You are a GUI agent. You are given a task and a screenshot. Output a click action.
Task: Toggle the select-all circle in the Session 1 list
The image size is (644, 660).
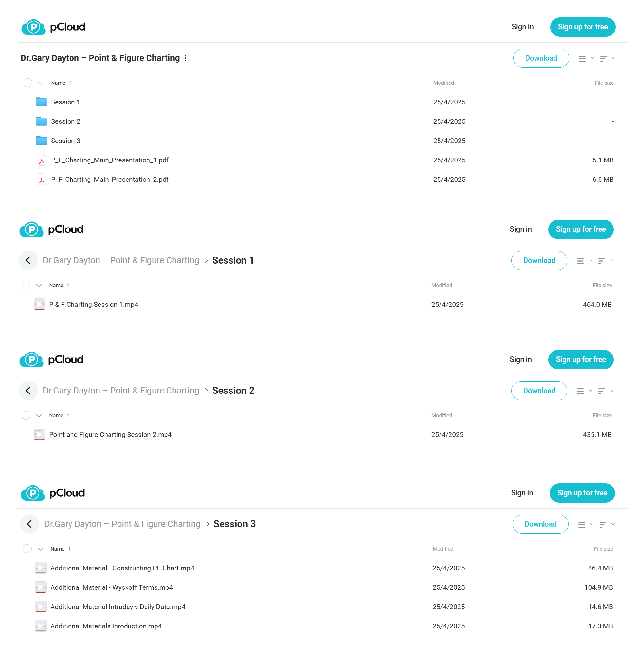[x=26, y=285]
